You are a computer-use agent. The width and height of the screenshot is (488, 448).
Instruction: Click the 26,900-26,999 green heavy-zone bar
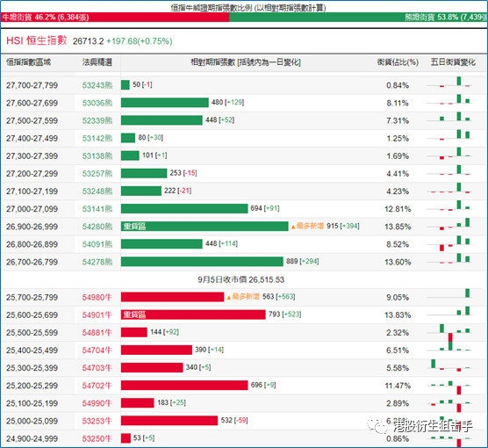pyautogui.click(x=205, y=226)
